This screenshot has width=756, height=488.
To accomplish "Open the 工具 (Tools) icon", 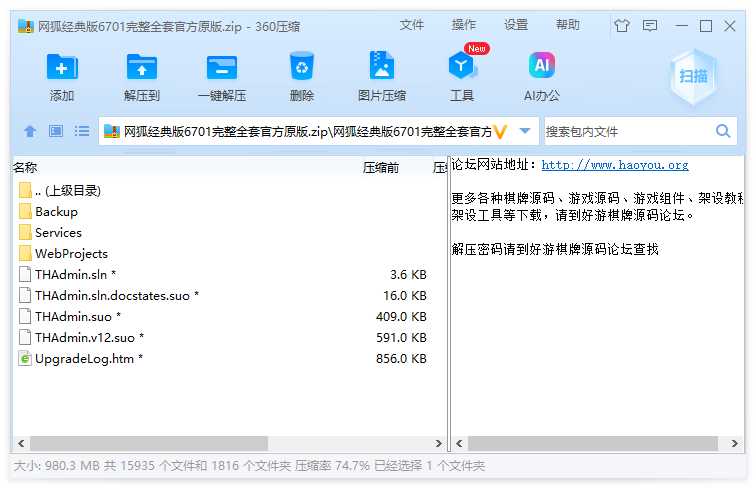I will (462, 66).
